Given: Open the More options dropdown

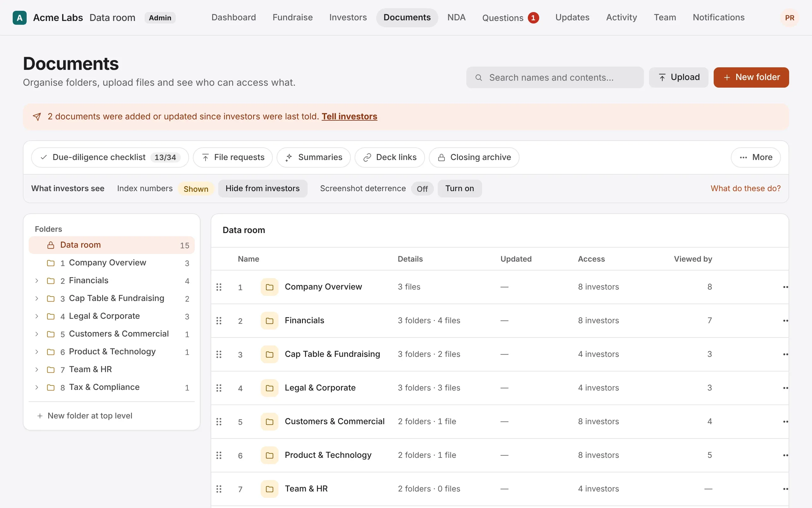Looking at the screenshot, I should coord(756,157).
